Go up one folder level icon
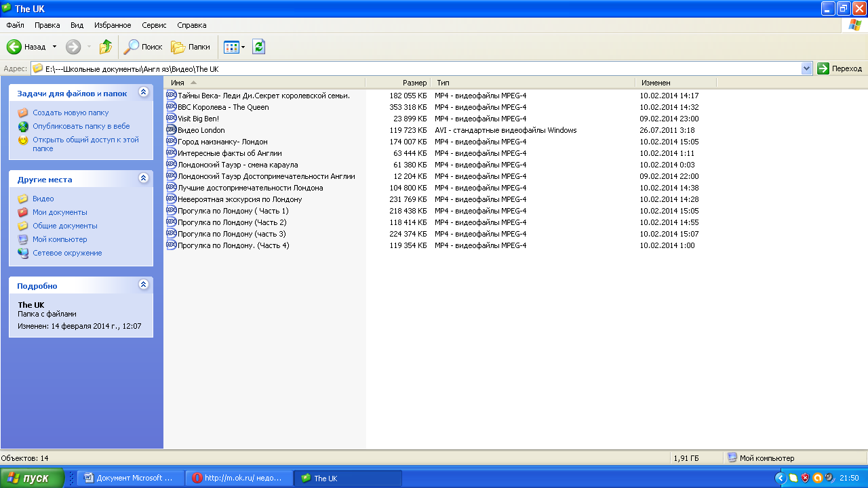The image size is (868, 488). point(106,47)
